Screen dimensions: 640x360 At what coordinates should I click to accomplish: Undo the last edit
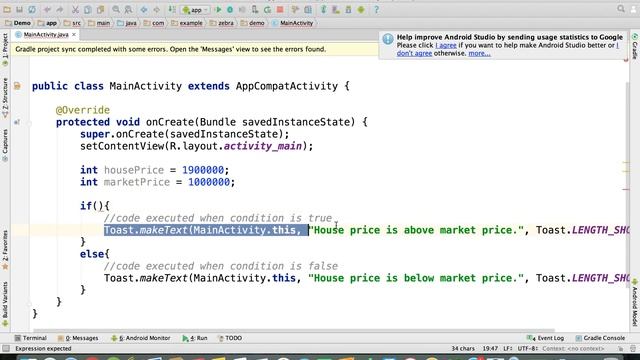(x=47, y=9)
